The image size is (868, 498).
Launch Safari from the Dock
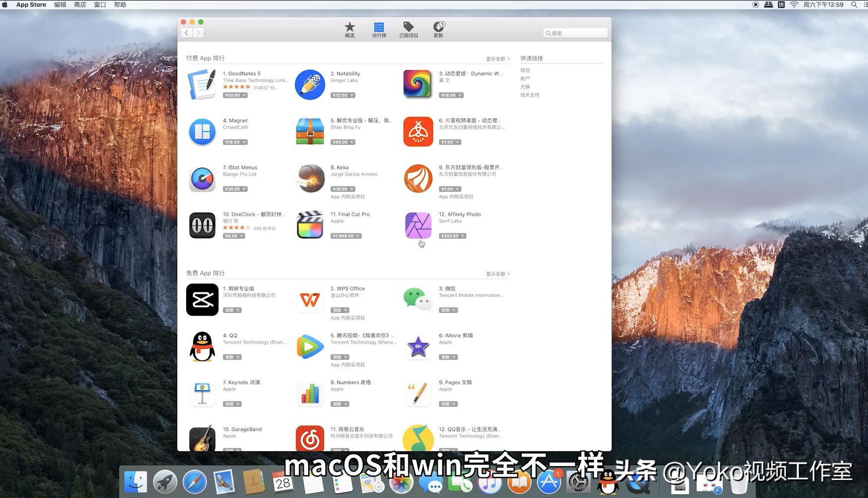coord(195,482)
